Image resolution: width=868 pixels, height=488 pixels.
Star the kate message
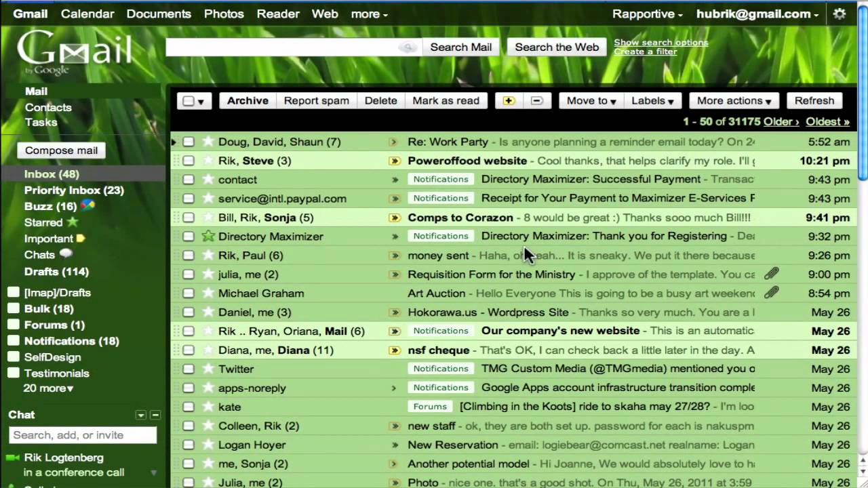click(x=208, y=407)
